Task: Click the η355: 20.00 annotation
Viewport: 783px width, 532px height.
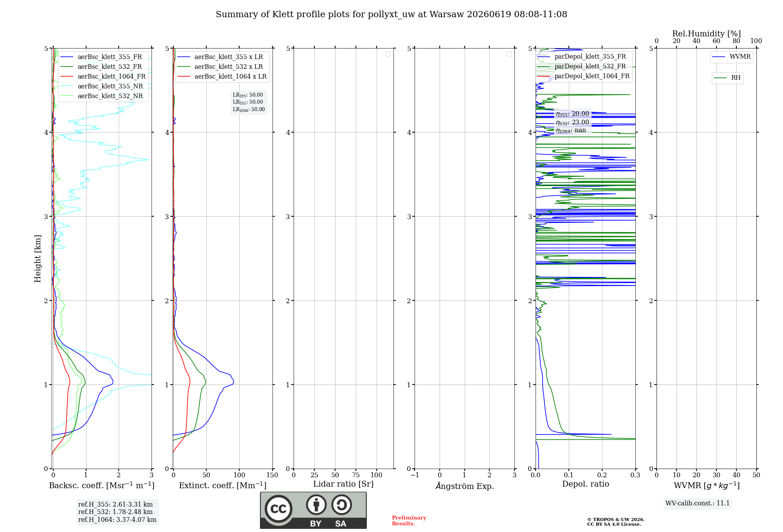Action: tap(572, 114)
